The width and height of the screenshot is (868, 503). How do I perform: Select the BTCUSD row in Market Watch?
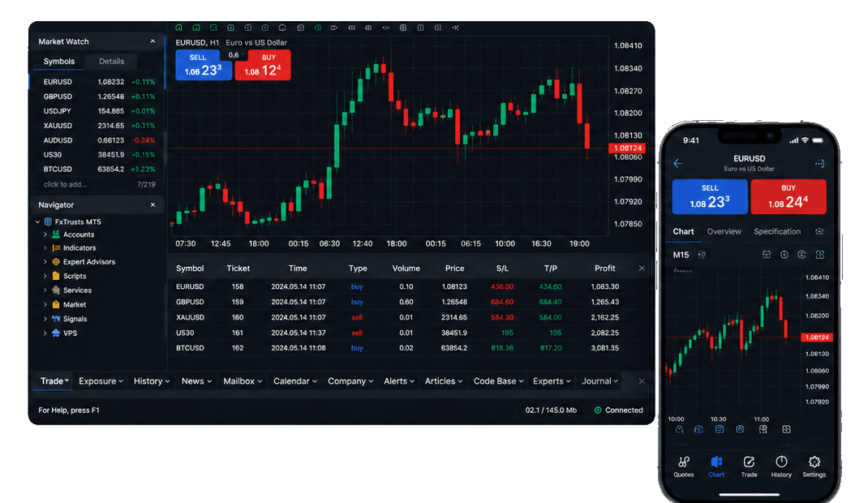(x=97, y=170)
